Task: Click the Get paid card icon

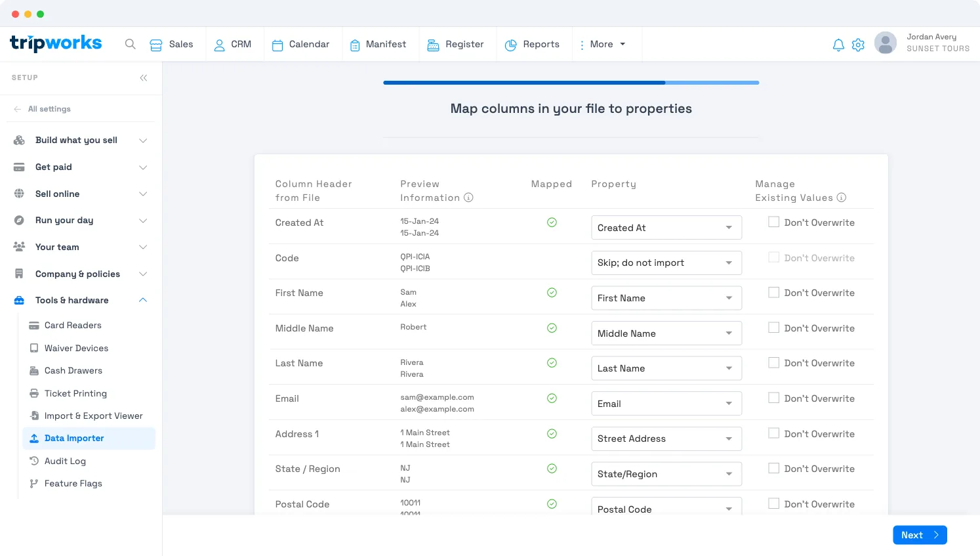Action: tap(19, 167)
